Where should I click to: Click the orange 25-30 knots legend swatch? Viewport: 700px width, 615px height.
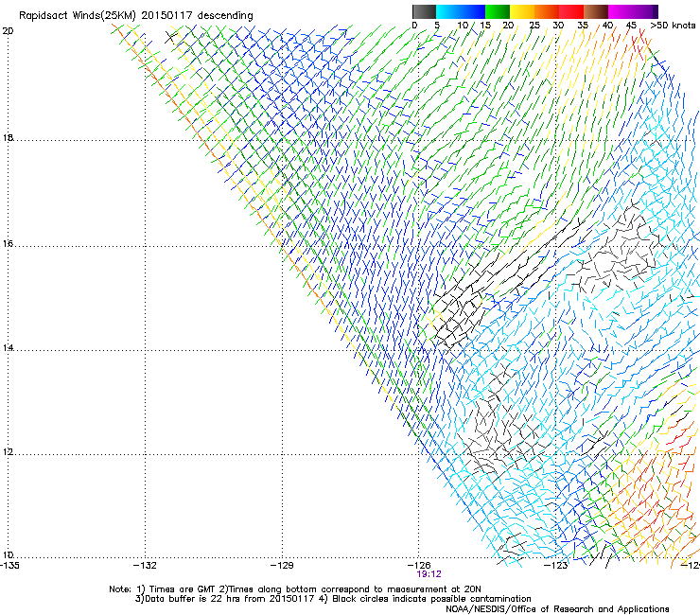tap(547, 11)
